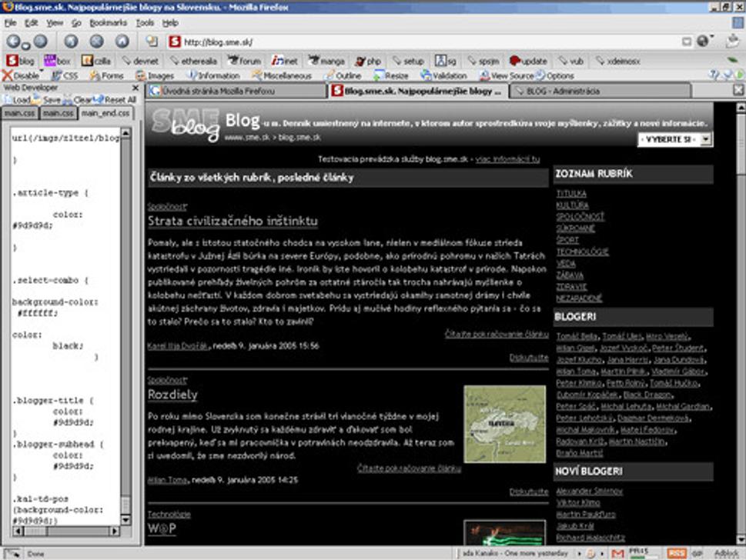Open the Images menu in Web Developer toolbar
Viewport: 746px width, 560px height.
click(x=155, y=75)
